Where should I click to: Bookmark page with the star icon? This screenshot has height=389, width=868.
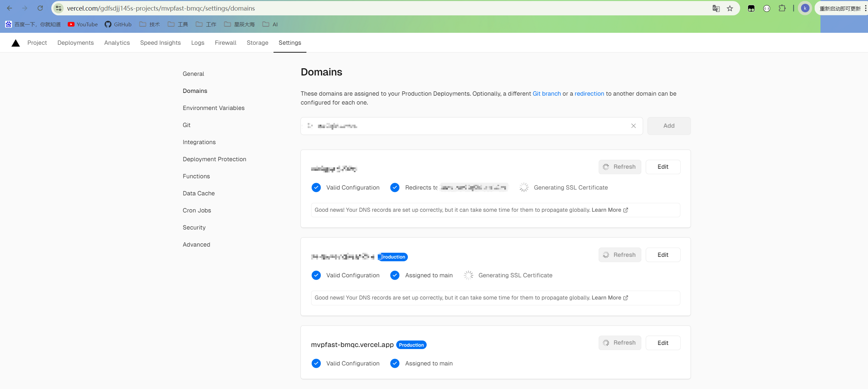730,9
